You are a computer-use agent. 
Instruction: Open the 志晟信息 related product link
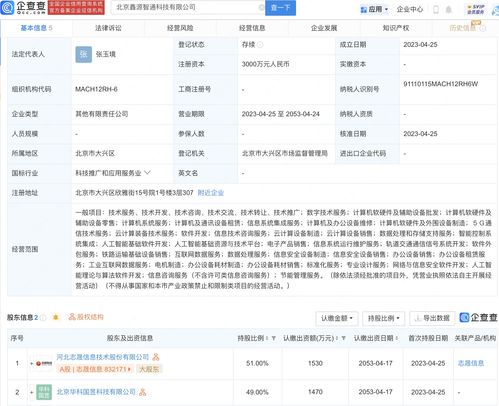click(x=471, y=363)
